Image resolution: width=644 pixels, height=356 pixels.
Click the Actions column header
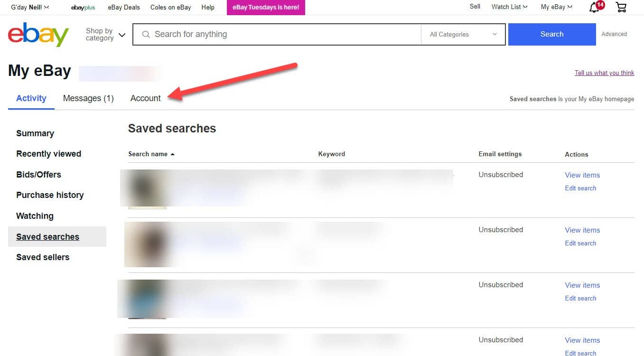pos(577,155)
